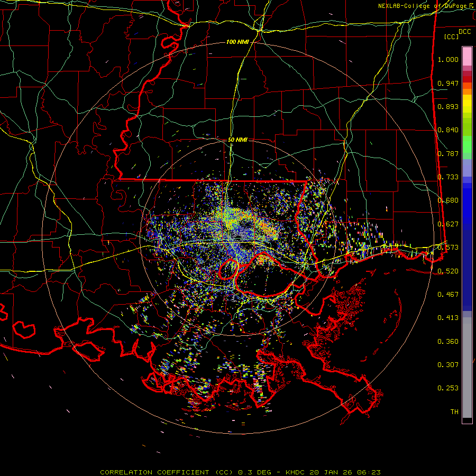This screenshot has width=476, height=476.
Task: Click the 0.733 scale value
Action: tap(448, 177)
